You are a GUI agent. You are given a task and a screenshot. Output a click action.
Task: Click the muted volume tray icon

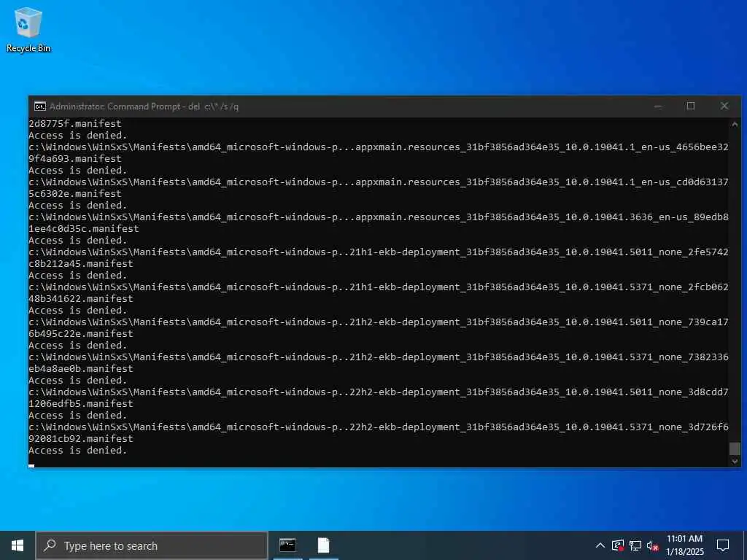[653, 545]
